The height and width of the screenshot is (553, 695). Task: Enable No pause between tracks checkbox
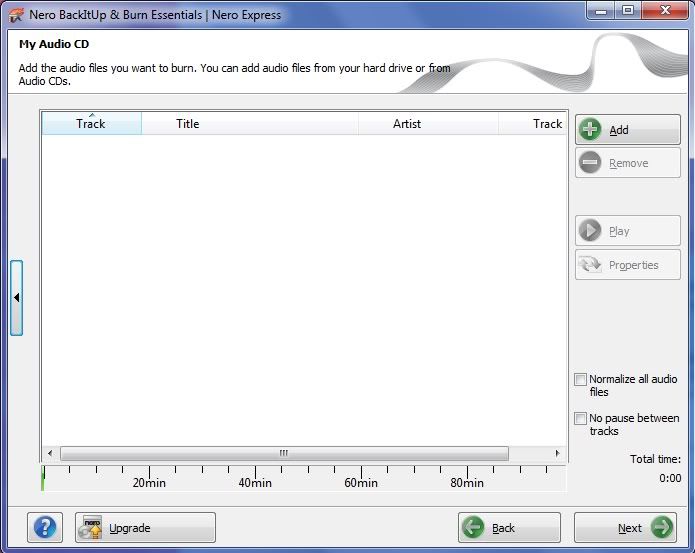[580, 418]
